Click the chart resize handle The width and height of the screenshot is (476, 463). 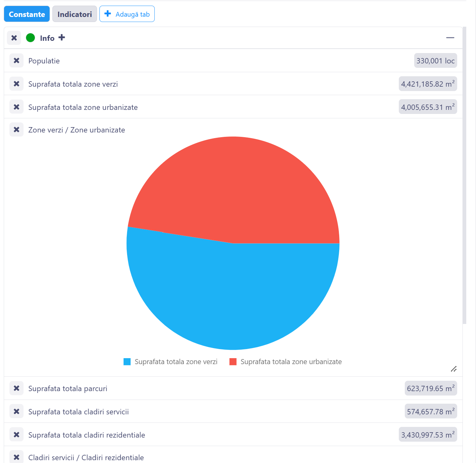[x=454, y=369]
